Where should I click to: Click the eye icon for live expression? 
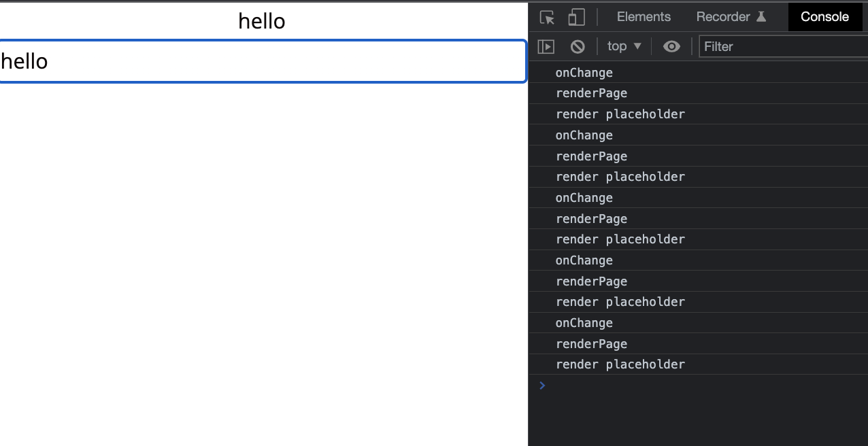click(671, 46)
